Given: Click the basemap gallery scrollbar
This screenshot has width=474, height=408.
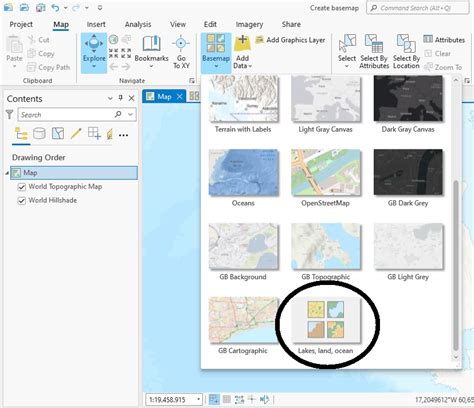Looking at the screenshot, I should point(456,265).
